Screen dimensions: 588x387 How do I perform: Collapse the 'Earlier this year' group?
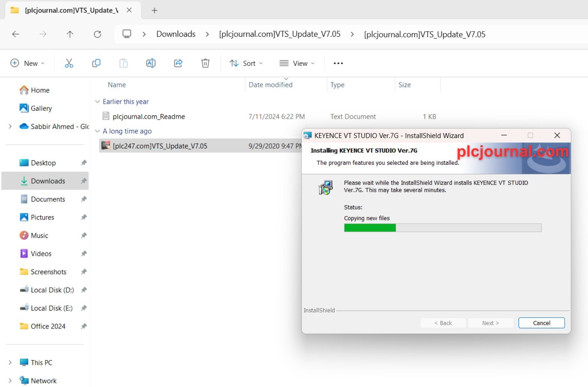click(97, 102)
